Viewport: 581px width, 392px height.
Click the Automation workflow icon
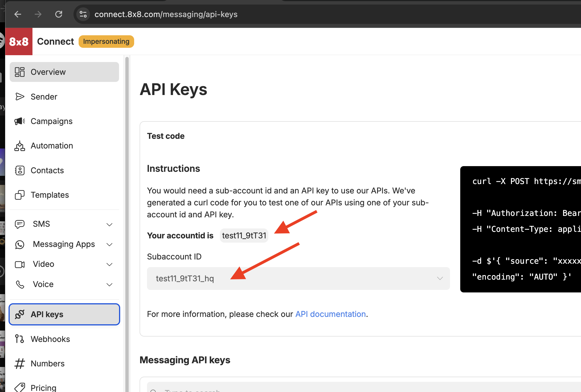[20, 146]
